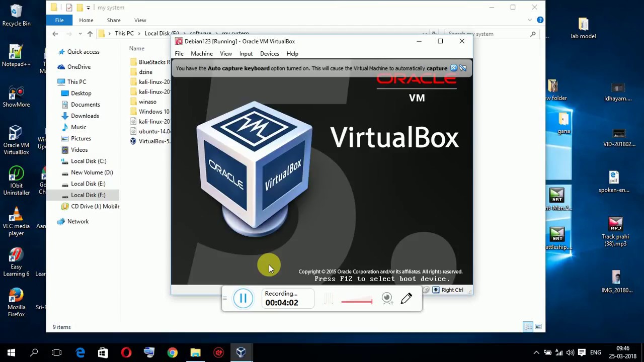Open VLC media player desktop icon

click(16, 222)
